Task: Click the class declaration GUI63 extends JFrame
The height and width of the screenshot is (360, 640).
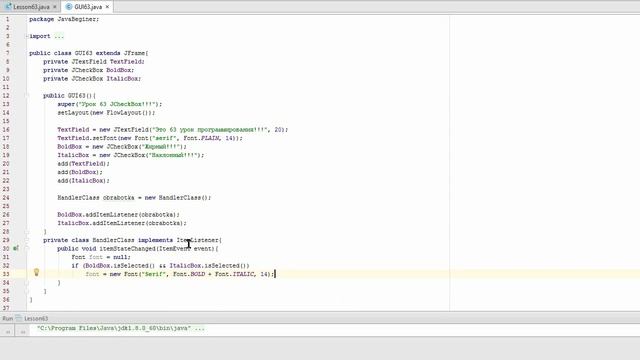Action: tap(89, 53)
